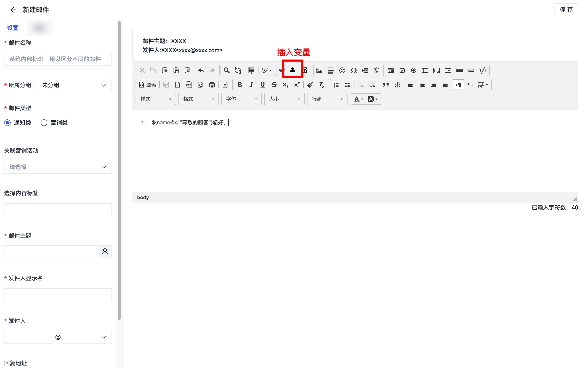Switch to the 设置 tab
Image resolution: width=588 pixels, height=368 pixels.
[x=13, y=28]
